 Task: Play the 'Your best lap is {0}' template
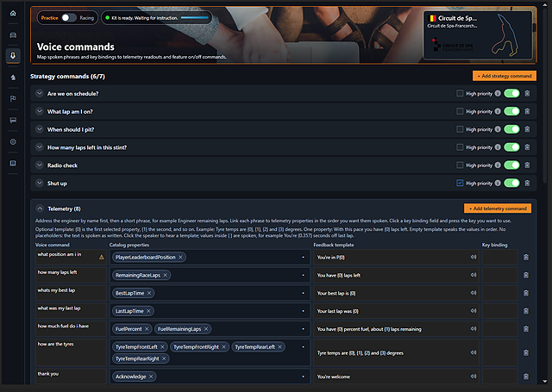click(474, 293)
